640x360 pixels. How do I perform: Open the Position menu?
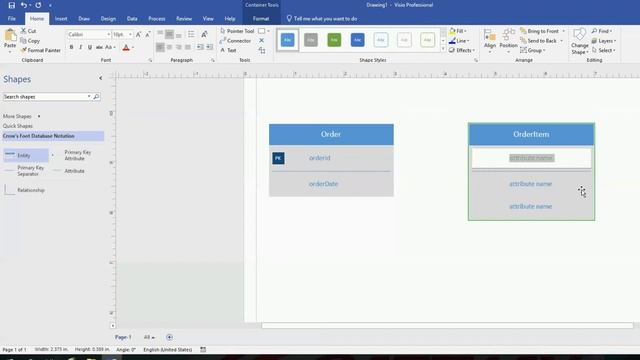click(509, 41)
